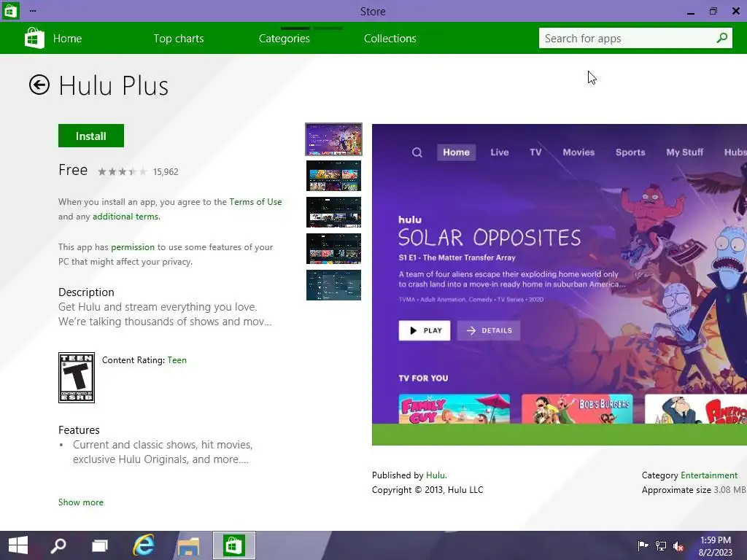
Task: Click the Install button for Hulu Plus
Action: (x=91, y=136)
